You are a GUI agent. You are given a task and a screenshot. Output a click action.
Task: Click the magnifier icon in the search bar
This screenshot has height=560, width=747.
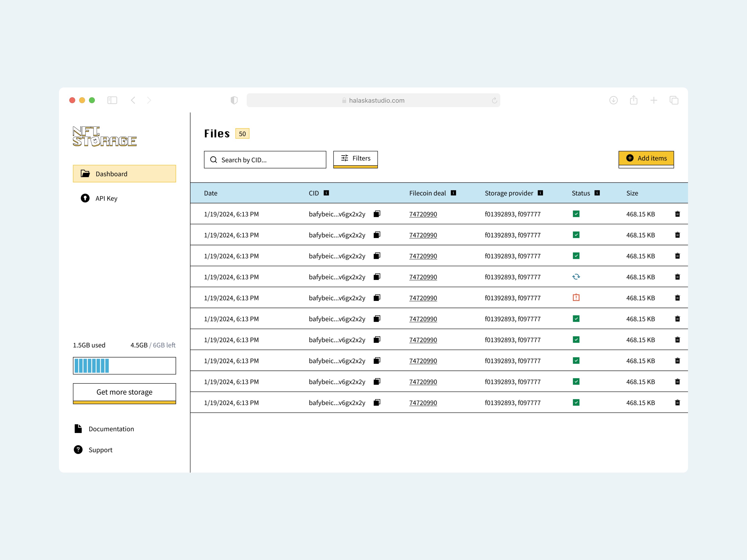(214, 159)
